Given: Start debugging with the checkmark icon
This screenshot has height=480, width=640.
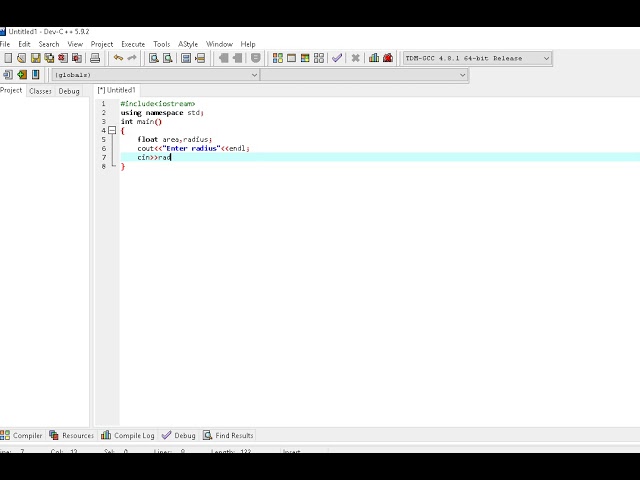Looking at the screenshot, I should coord(337,58).
